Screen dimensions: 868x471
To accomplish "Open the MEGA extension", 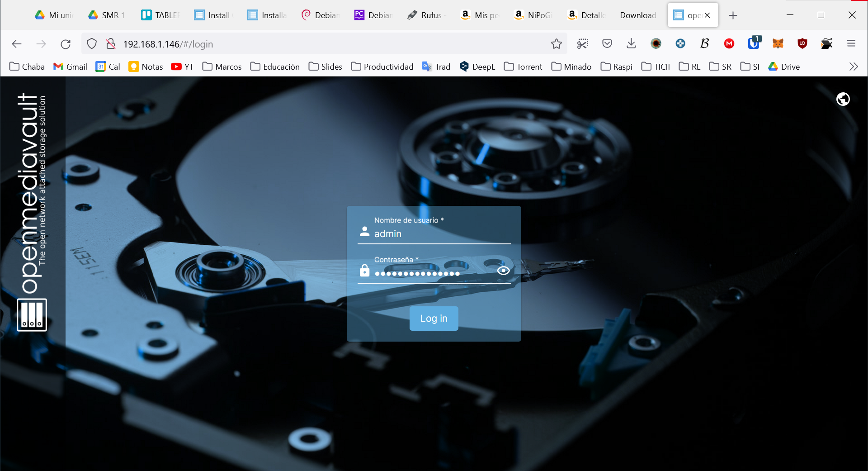I will [729, 44].
